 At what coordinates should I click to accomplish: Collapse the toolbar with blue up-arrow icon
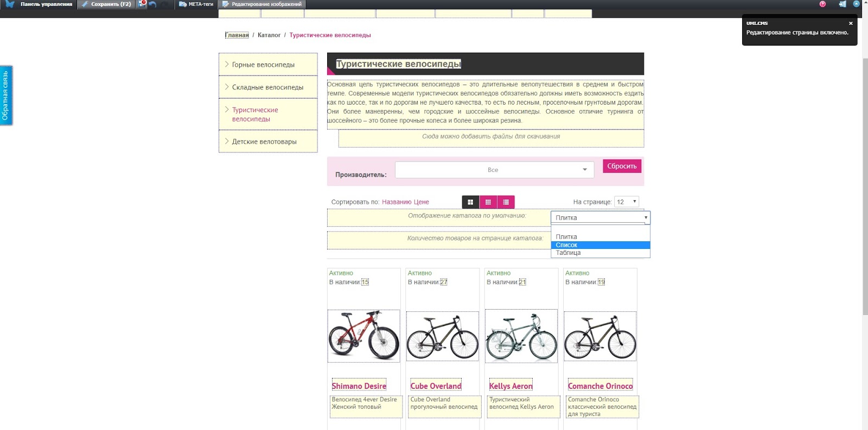pyautogui.click(x=857, y=4)
